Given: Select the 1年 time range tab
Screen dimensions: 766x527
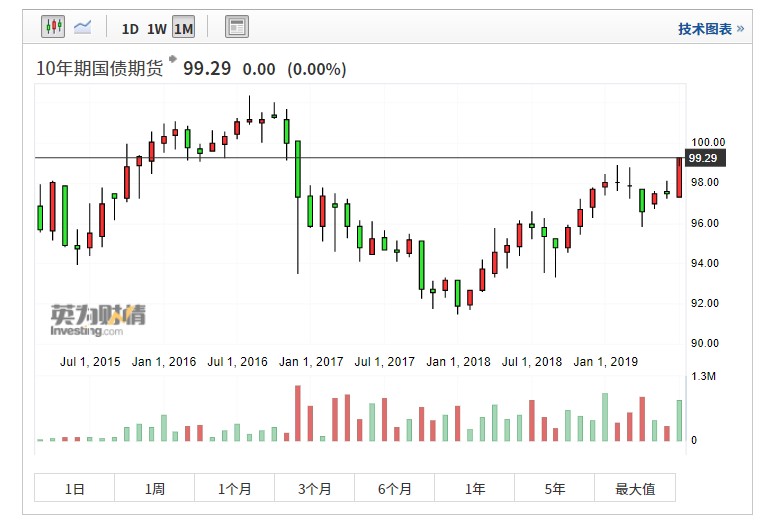Looking at the screenshot, I should (x=474, y=488).
